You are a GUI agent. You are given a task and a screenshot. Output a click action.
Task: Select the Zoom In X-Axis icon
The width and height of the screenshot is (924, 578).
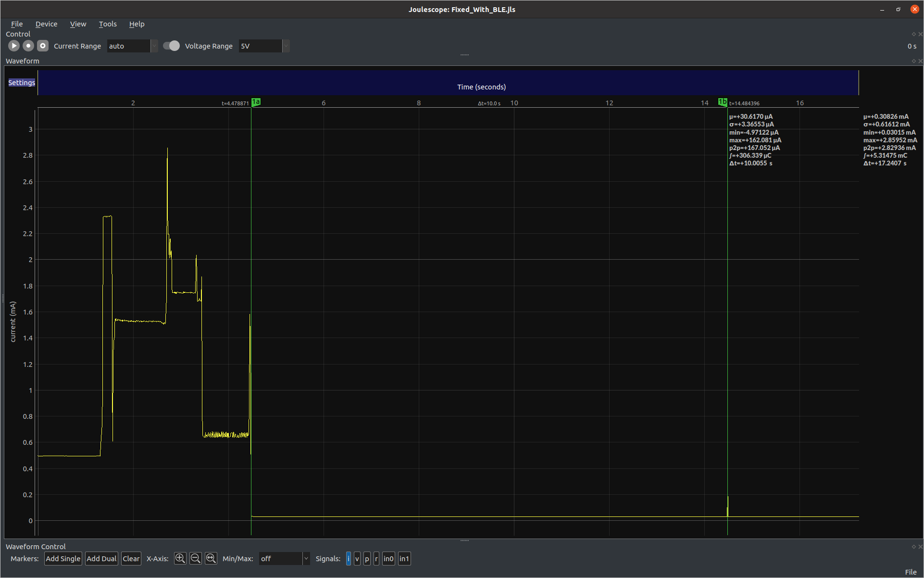point(180,558)
